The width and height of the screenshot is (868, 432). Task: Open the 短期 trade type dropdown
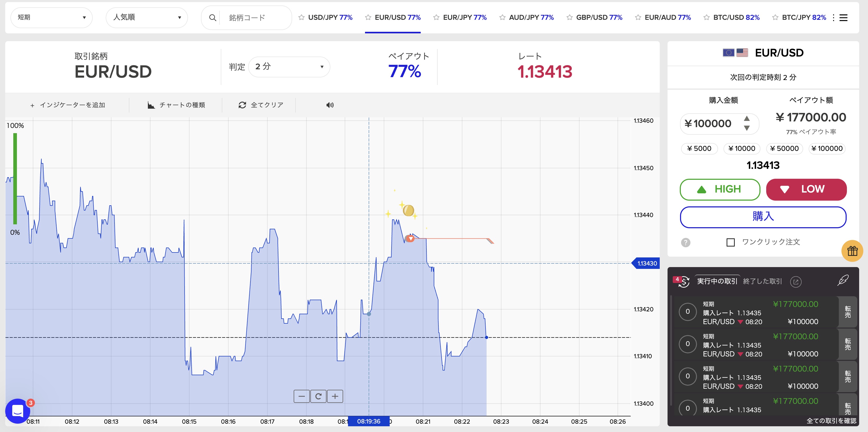tap(52, 17)
